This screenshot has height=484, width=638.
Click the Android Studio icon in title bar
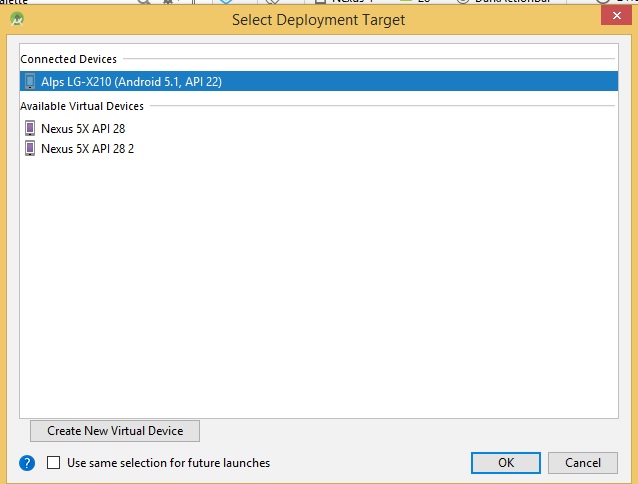click(x=15, y=19)
